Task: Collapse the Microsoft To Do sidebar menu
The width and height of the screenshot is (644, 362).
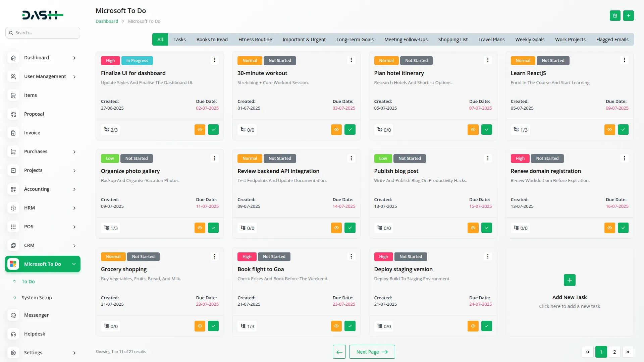Action: coord(74,264)
